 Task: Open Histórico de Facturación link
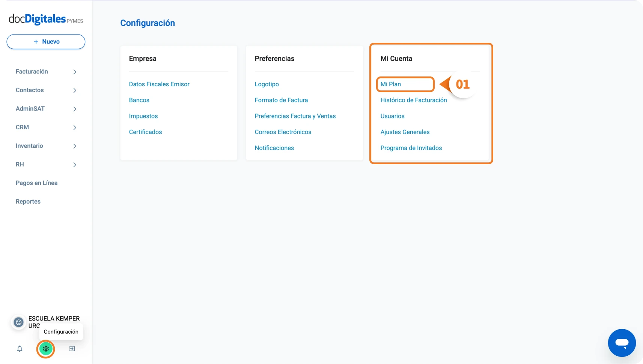(x=414, y=100)
